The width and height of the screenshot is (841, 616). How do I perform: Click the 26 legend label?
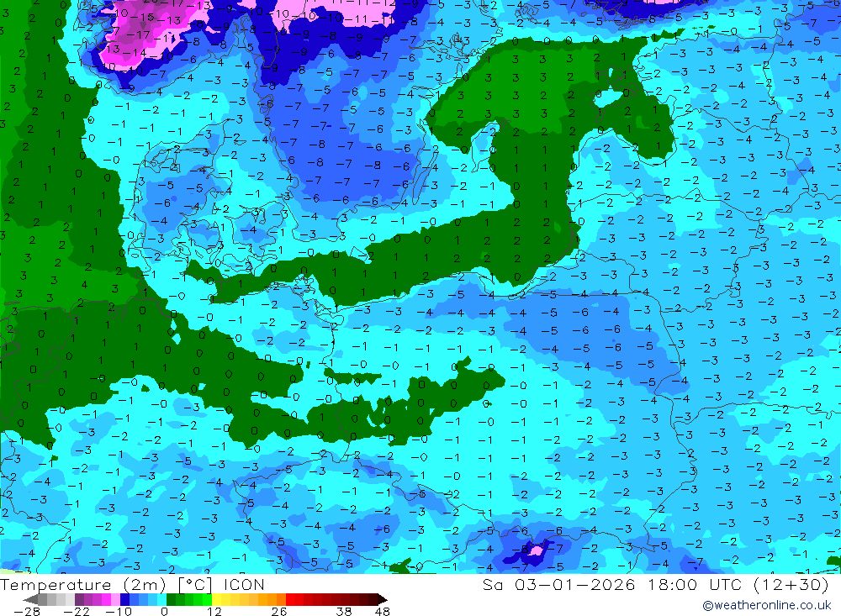279,612
